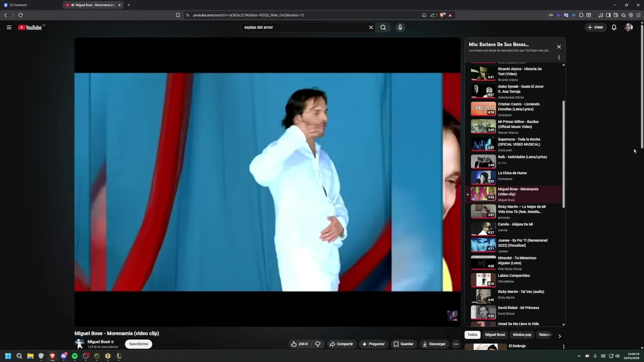Show hidden system tray icons
644x362 pixels.
pos(579,356)
